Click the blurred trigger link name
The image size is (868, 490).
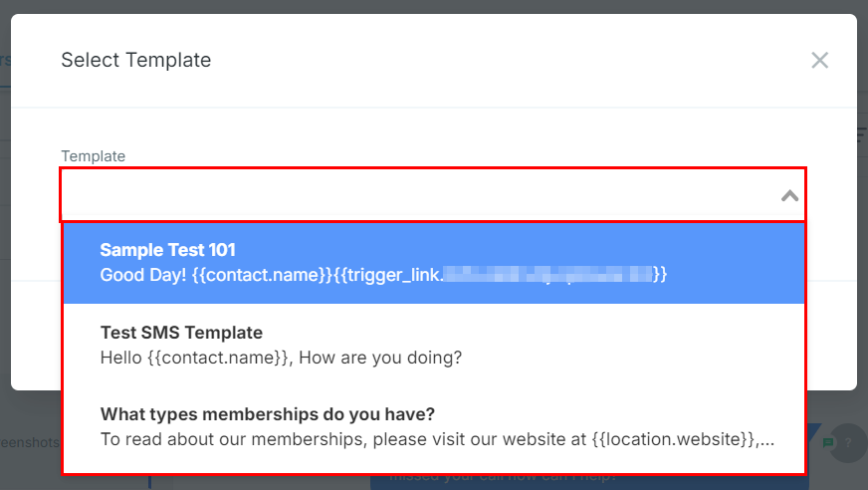tap(548, 275)
